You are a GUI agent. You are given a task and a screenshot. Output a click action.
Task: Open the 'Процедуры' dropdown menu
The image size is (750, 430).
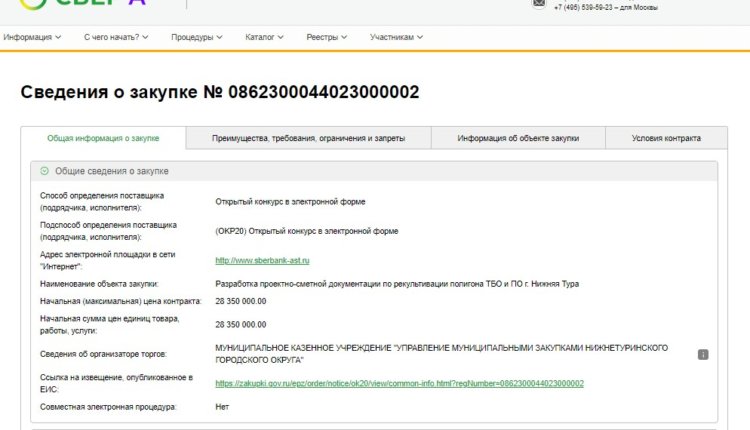pos(197,38)
